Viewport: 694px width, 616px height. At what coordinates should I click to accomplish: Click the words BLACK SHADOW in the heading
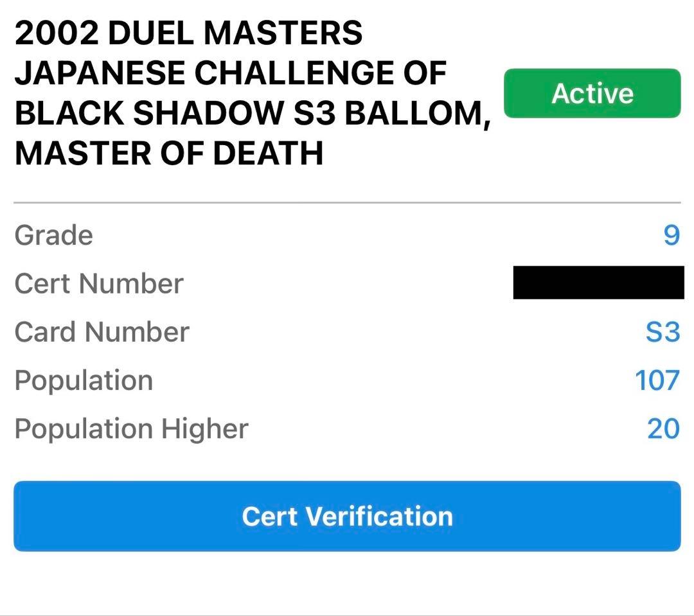tap(148, 113)
